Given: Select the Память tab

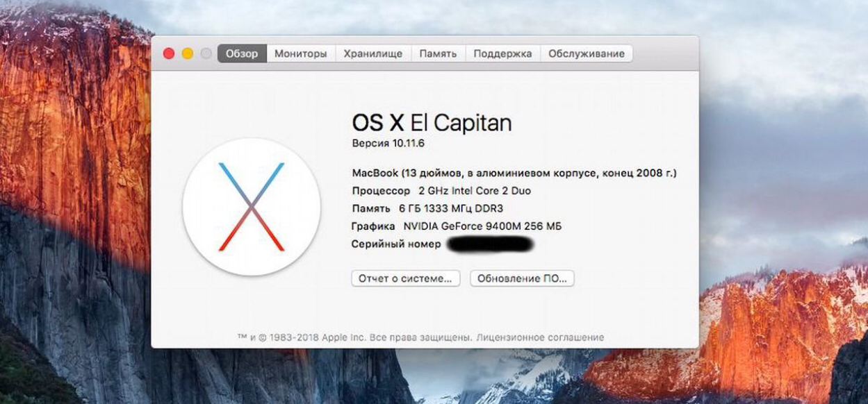Looking at the screenshot, I should pos(439,53).
